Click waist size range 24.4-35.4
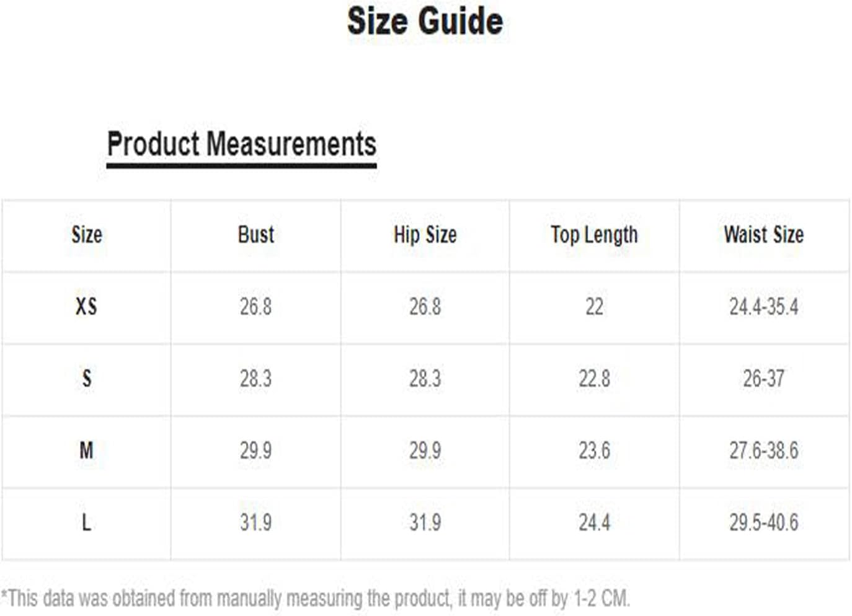 (763, 306)
